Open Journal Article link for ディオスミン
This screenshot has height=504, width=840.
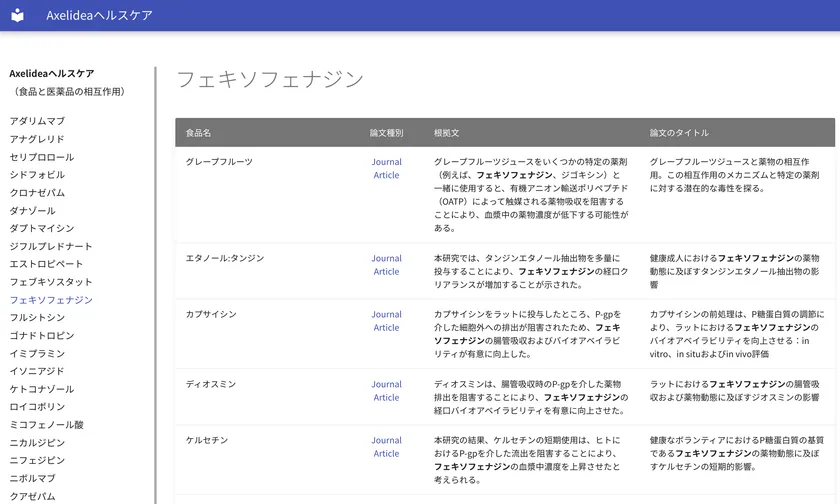point(386,390)
